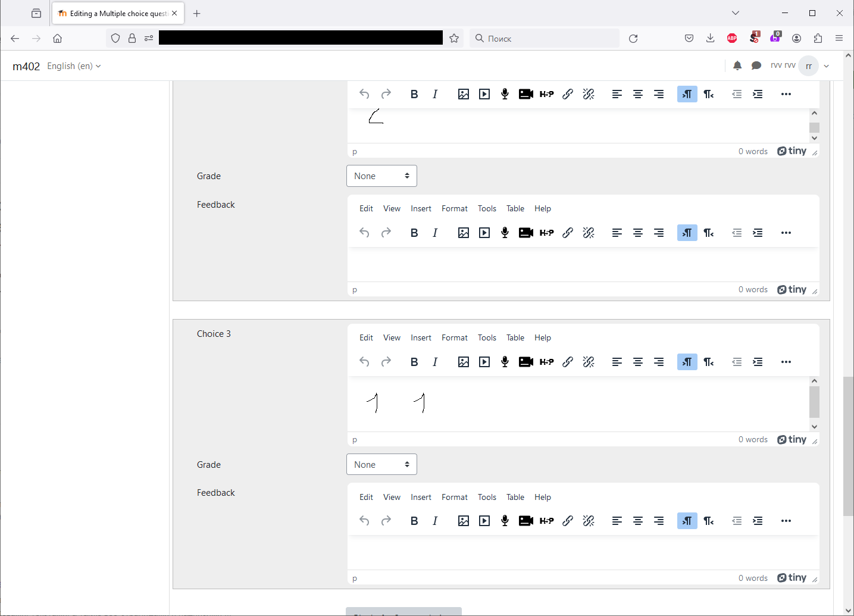Open Edit menu in Choice 3 editor
Image resolution: width=854 pixels, height=616 pixels.
tap(366, 337)
